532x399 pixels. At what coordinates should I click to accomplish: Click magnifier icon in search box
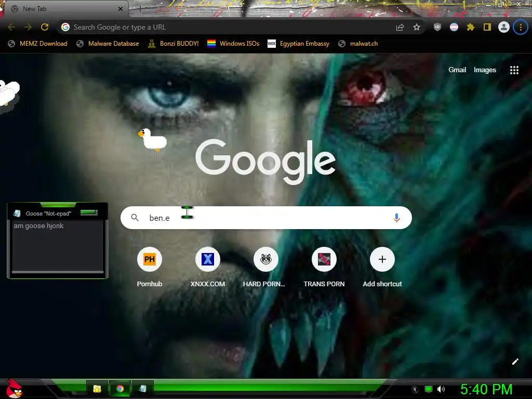pos(135,218)
